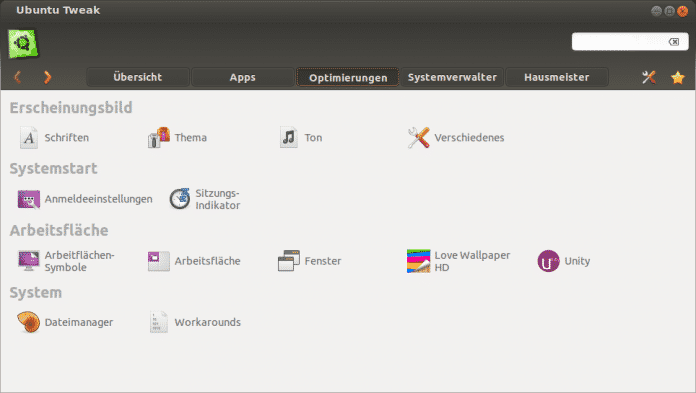Open the Unity purple logo icon
This screenshot has width=696, height=393.
[549, 261]
